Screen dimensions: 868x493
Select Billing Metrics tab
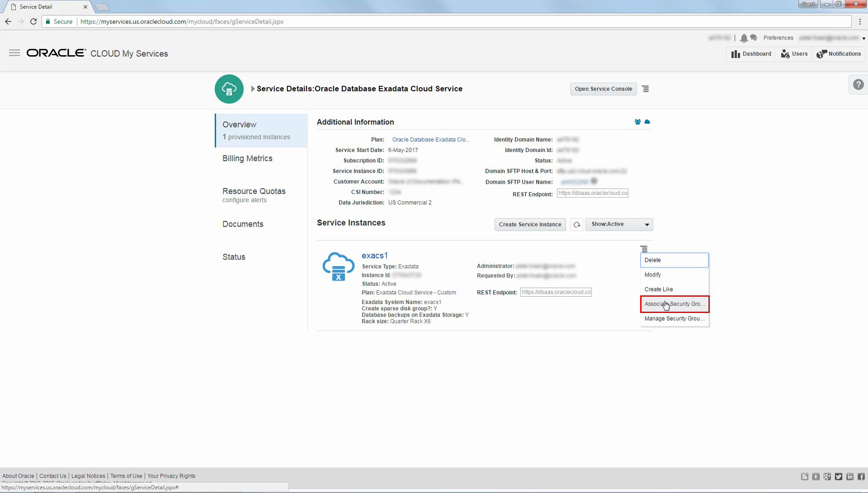click(x=247, y=158)
